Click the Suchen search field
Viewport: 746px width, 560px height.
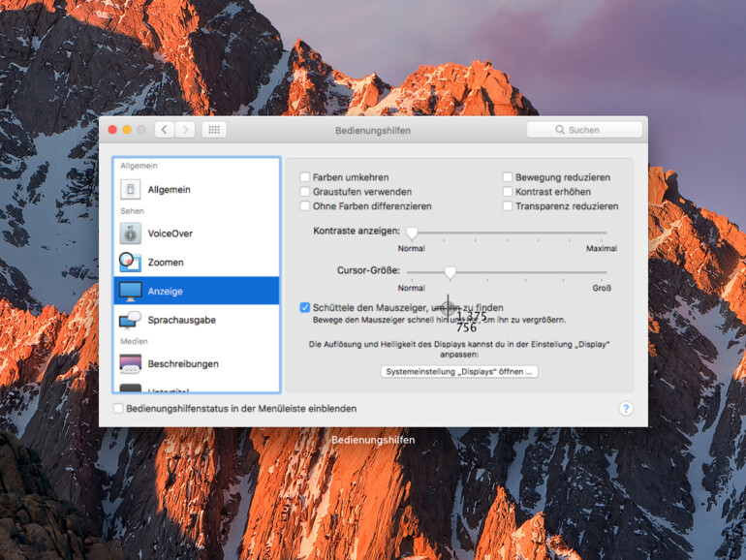click(584, 130)
